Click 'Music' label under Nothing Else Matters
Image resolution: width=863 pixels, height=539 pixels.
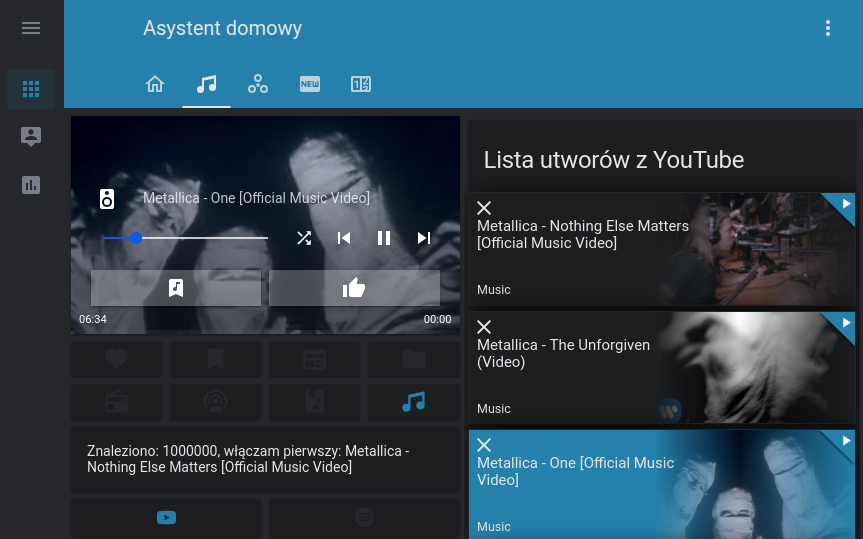point(494,290)
